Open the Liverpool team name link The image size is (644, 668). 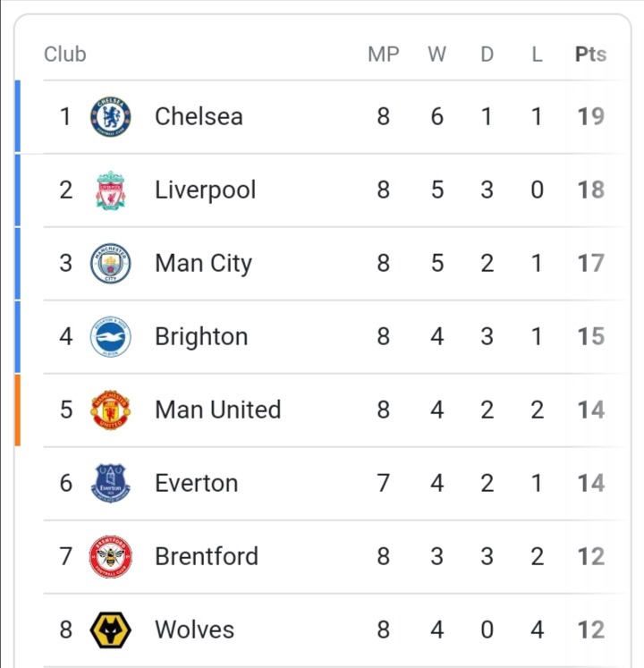click(x=205, y=190)
